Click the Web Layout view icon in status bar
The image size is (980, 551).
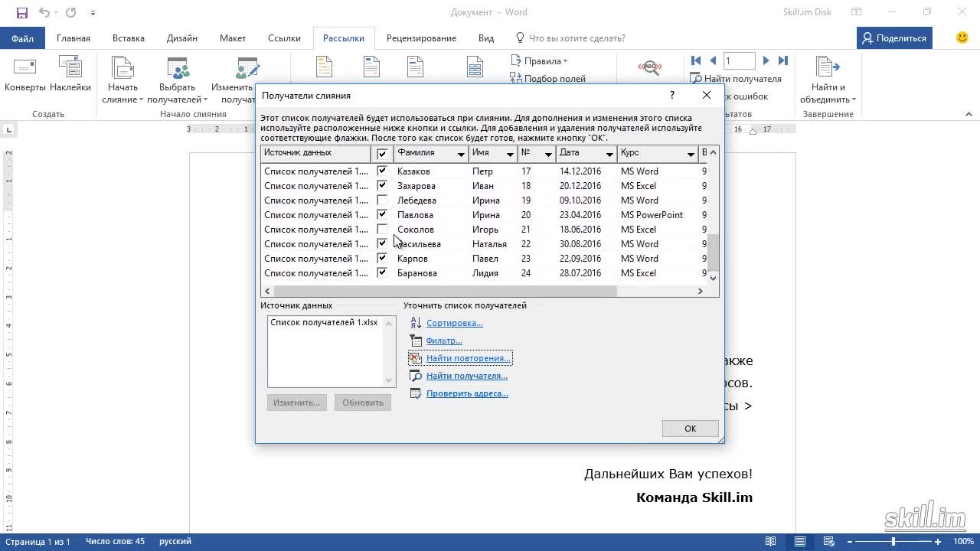[830, 542]
